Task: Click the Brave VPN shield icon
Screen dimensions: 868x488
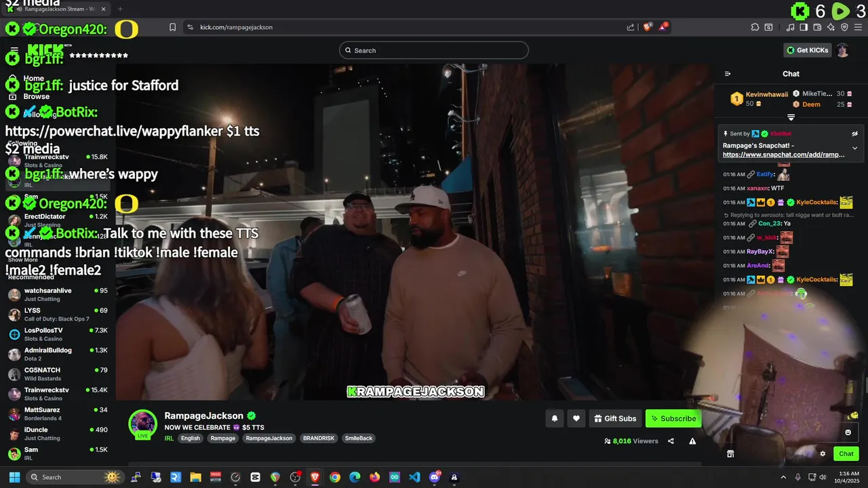Action: 844,27
